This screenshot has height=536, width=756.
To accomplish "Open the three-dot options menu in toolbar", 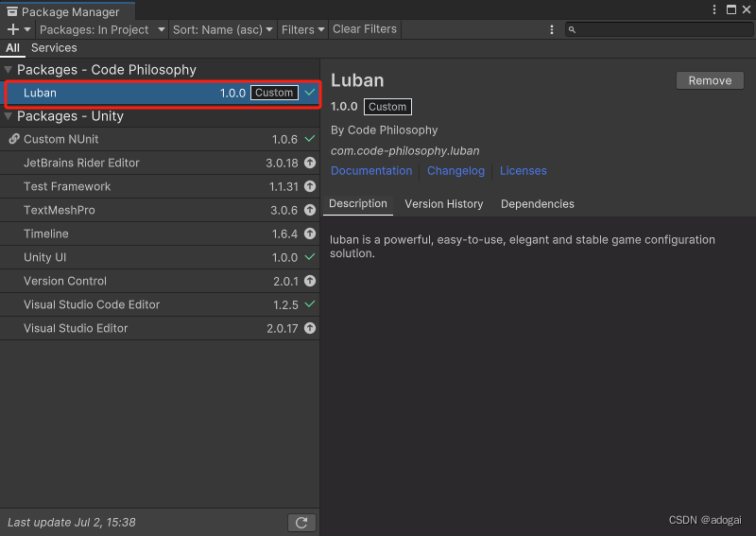I will coord(552,29).
